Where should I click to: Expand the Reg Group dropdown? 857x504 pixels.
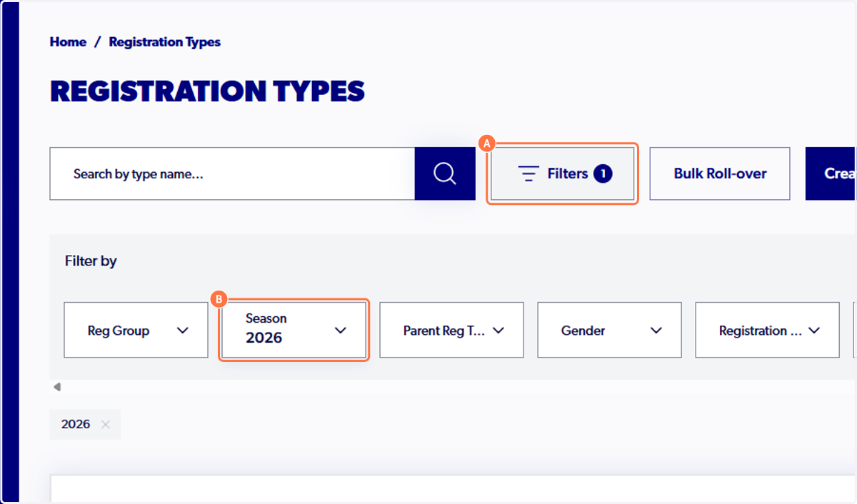(136, 330)
